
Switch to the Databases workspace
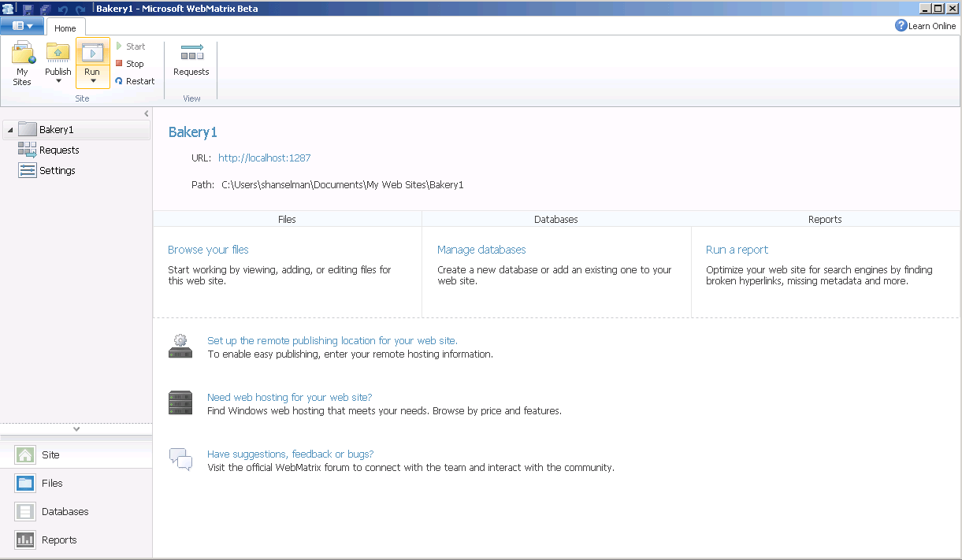click(76, 511)
